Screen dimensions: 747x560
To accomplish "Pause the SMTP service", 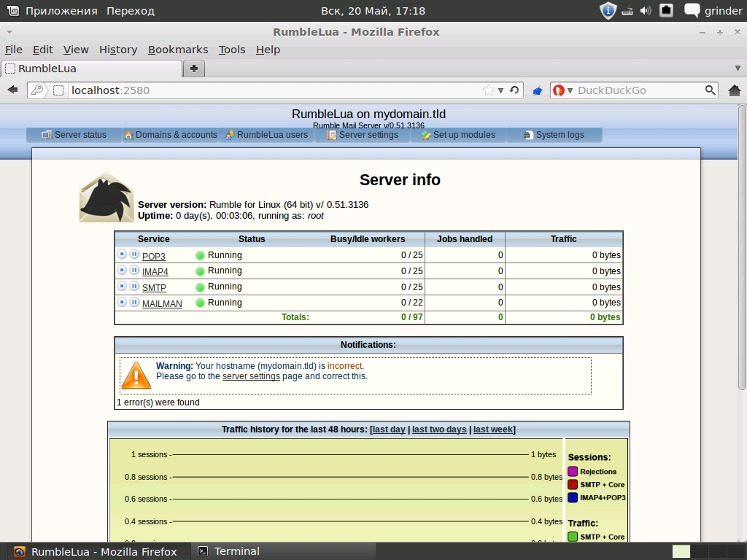I will coord(134,286).
